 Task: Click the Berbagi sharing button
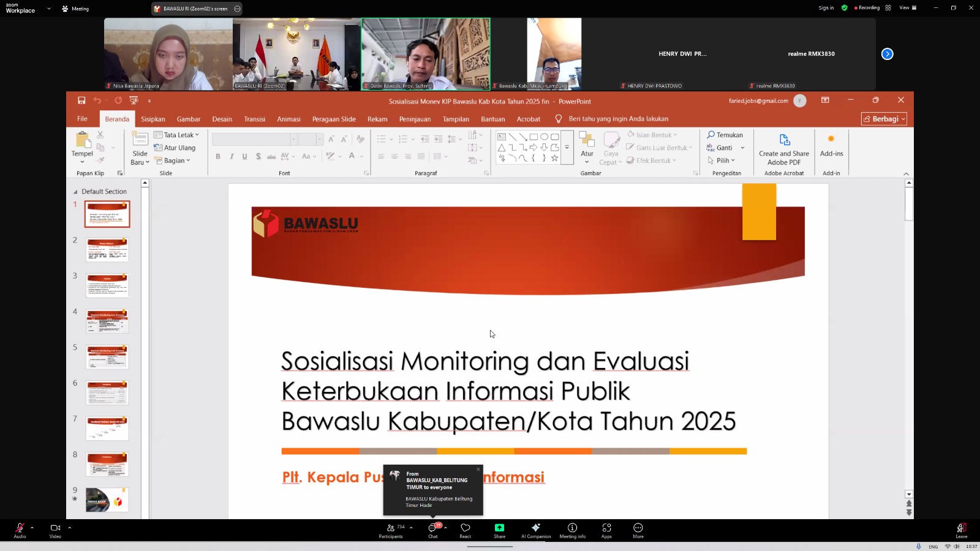(884, 118)
